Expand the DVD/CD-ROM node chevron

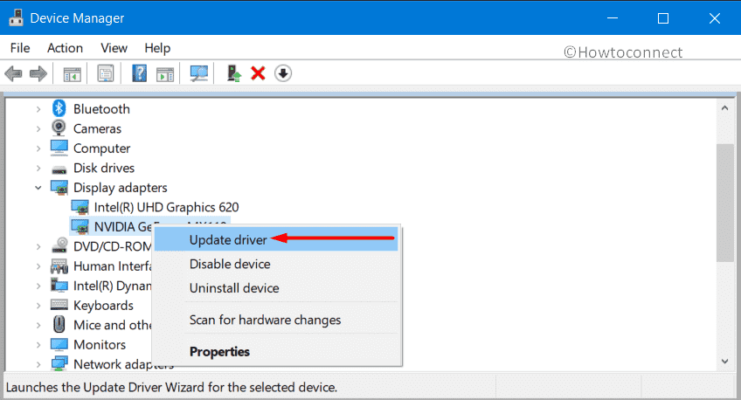[38, 246]
